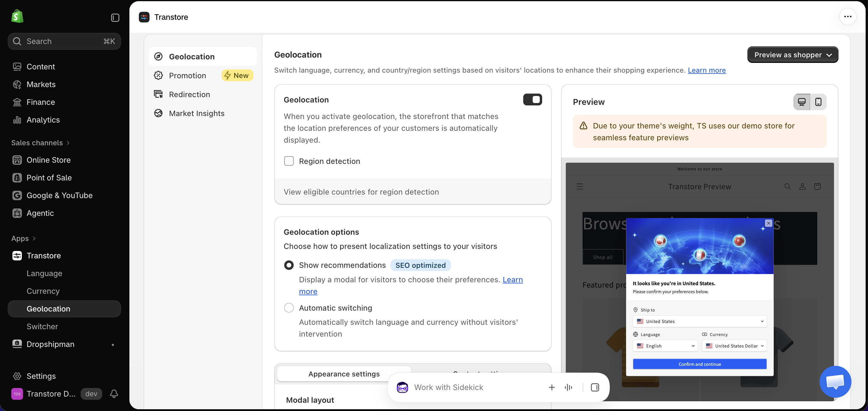Open the preview hamburger menu
The width and height of the screenshot is (868, 411).
point(580,187)
